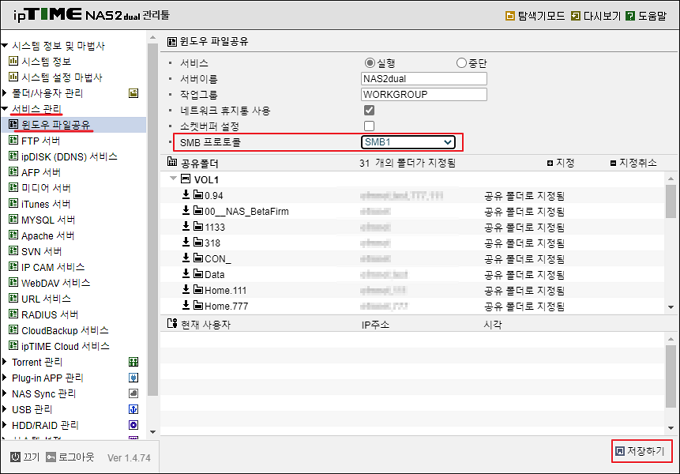Click the 작업그룹 WORKGROUP input field

424,94
